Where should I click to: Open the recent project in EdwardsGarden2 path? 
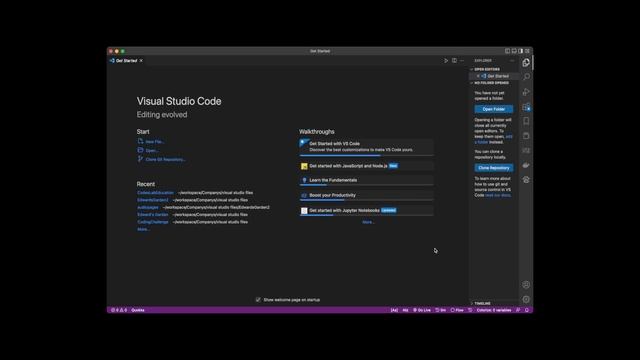(x=148, y=207)
